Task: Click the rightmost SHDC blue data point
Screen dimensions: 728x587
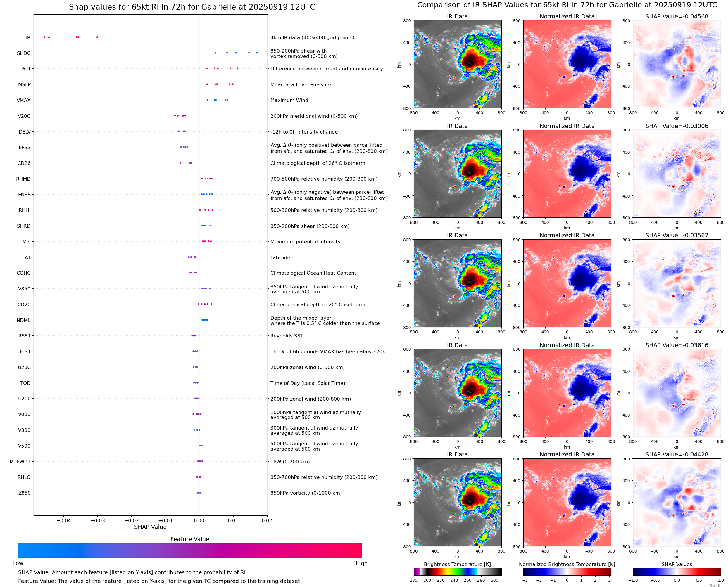Action: pos(257,53)
